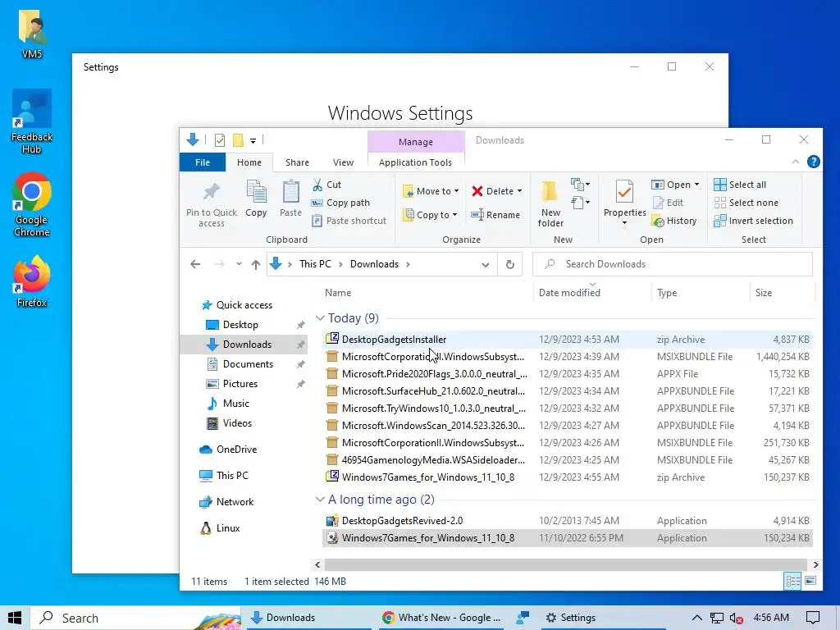The height and width of the screenshot is (630, 840).
Task: Switch to the Chrome taskbar window
Action: [442, 618]
